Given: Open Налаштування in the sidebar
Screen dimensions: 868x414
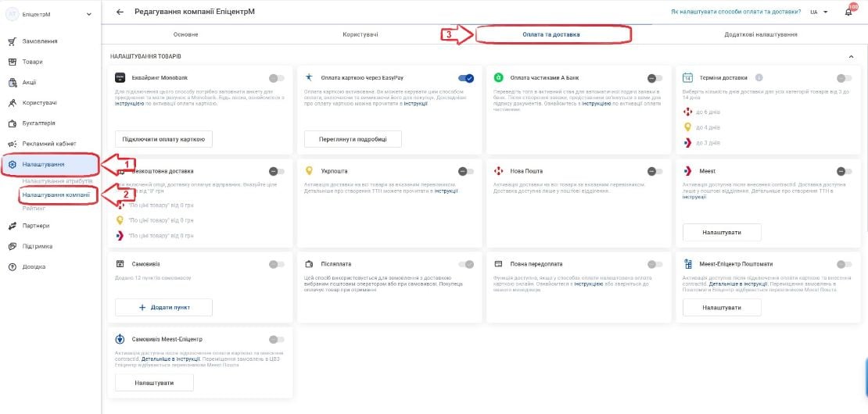Looking at the screenshot, I should point(50,165).
